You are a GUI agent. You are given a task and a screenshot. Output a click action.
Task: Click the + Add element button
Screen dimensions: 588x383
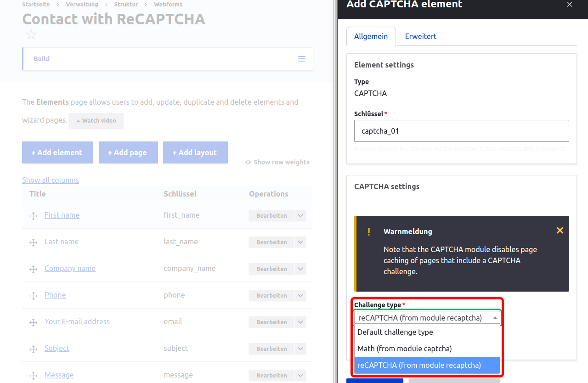57,152
